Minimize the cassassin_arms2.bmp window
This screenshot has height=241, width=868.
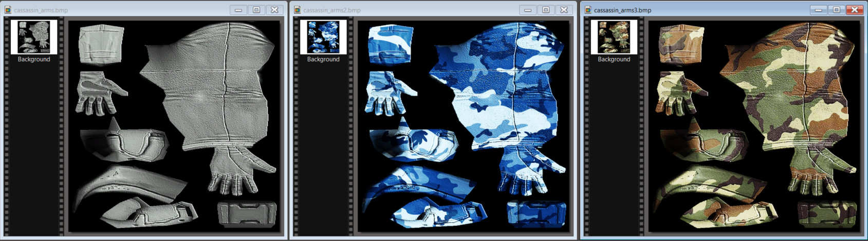(x=528, y=10)
